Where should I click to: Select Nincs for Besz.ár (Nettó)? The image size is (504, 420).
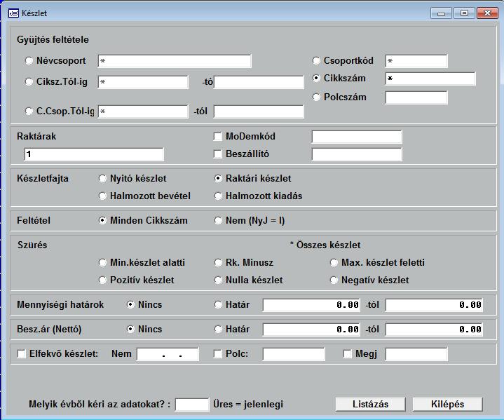point(130,330)
